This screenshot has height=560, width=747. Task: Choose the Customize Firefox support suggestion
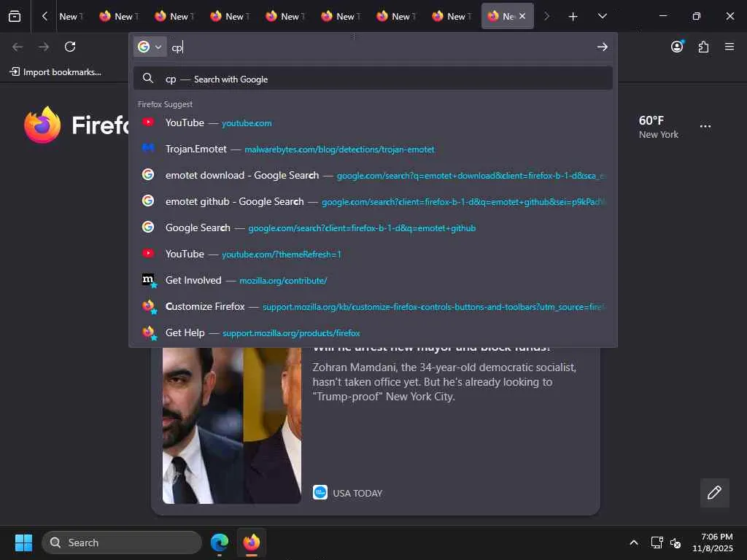click(373, 306)
